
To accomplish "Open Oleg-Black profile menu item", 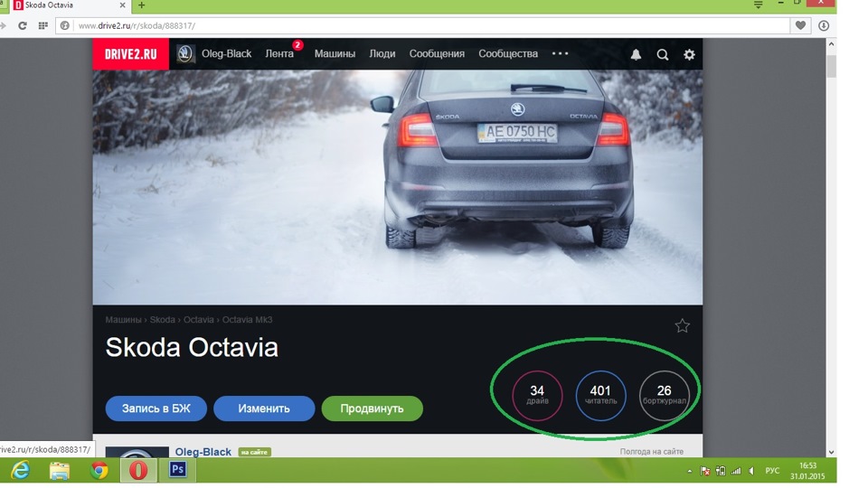I will point(226,53).
